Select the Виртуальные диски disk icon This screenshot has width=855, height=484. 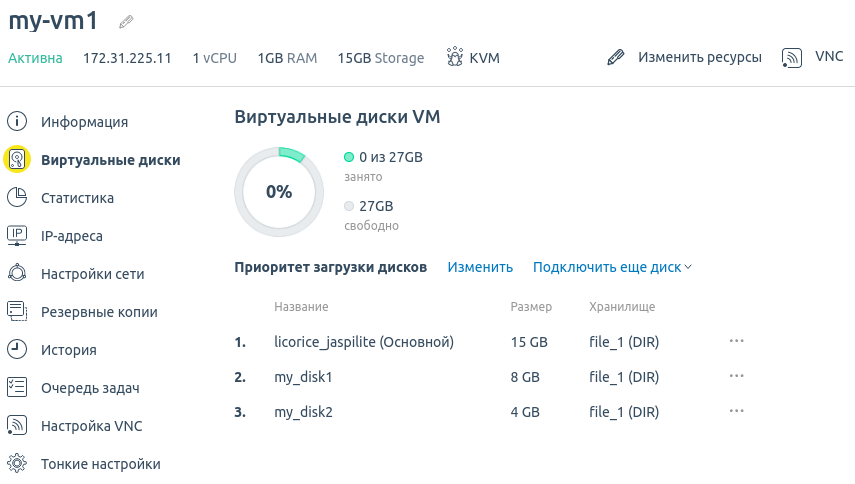[17, 159]
